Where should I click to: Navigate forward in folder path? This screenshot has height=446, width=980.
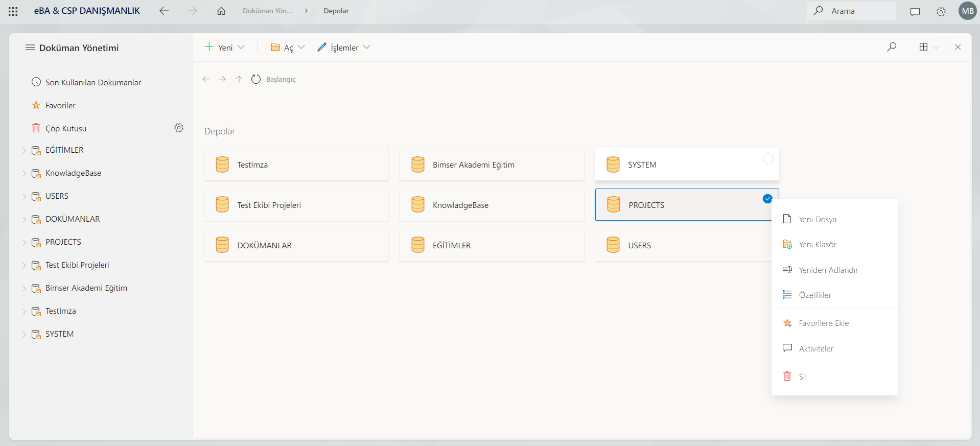[222, 79]
